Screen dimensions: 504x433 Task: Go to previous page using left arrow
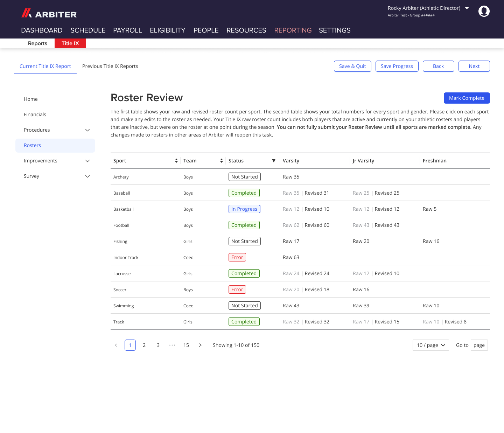coord(116,345)
